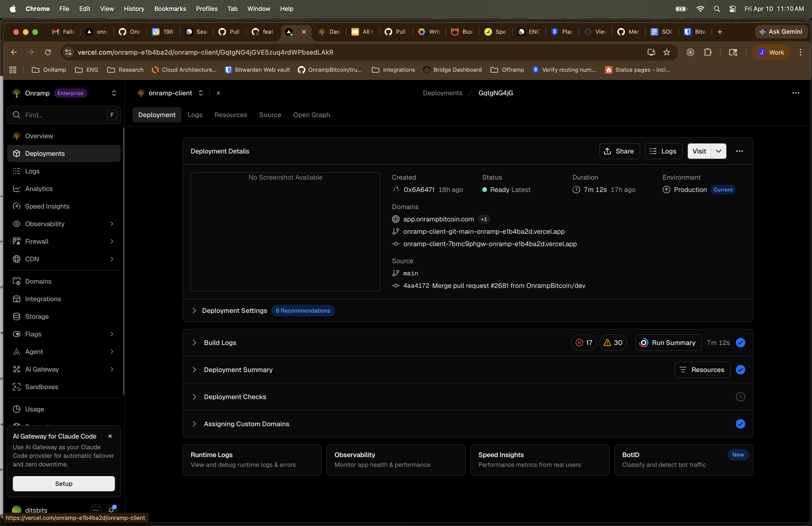
Task: Open the notifications bell icon
Action: pyautogui.click(x=111, y=510)
